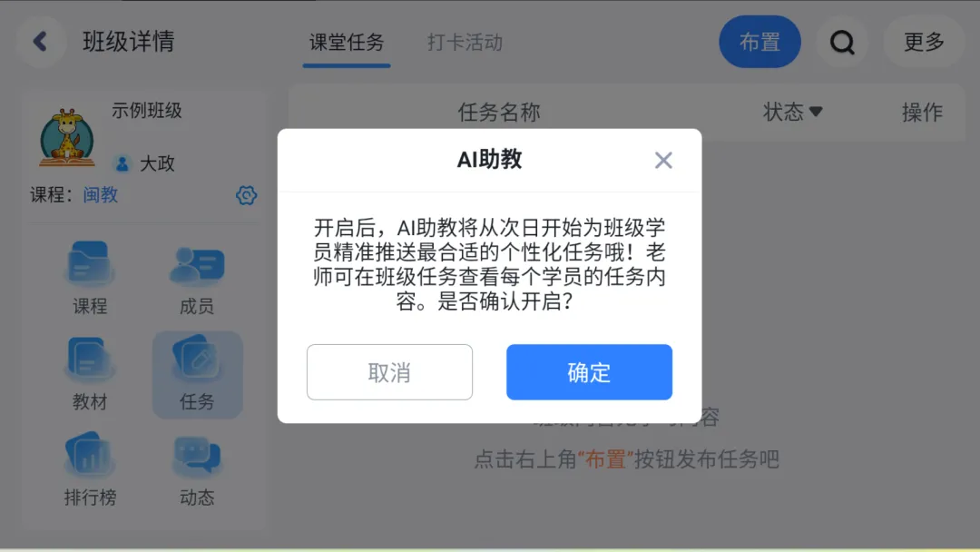Expand the 状态 filter dropdown
Image resolution: width=980 pixels, height=552 pixels.
pyautogui.click(x=792, y=112)
